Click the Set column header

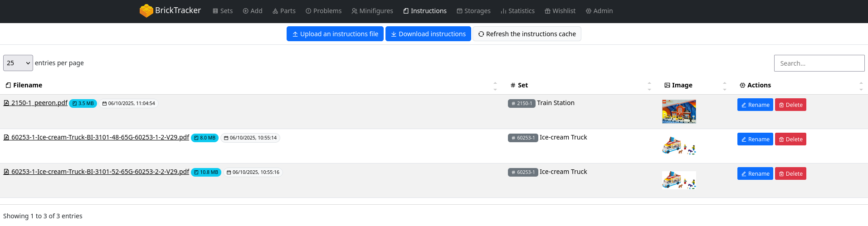click(519, 85)
